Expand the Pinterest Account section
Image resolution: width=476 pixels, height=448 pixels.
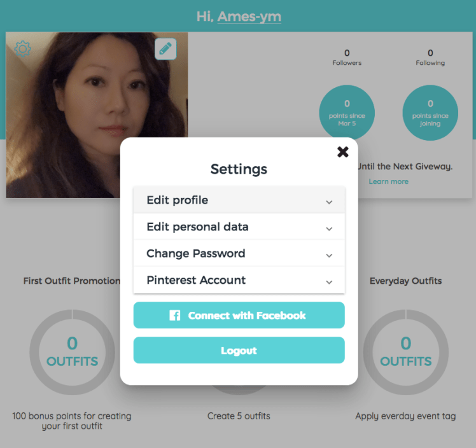(x=239, y=280)
